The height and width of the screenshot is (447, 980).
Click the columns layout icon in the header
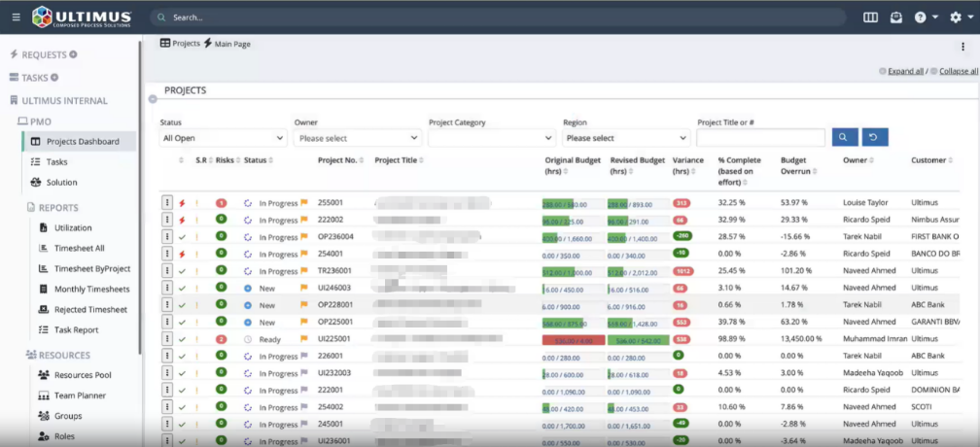871,17
